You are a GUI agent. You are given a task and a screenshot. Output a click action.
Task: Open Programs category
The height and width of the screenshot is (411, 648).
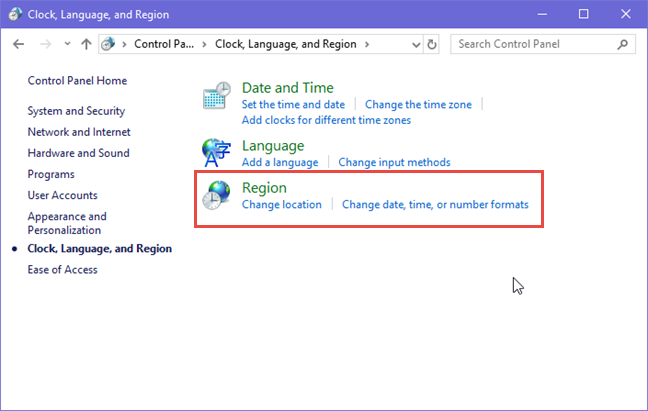(51, 174)
